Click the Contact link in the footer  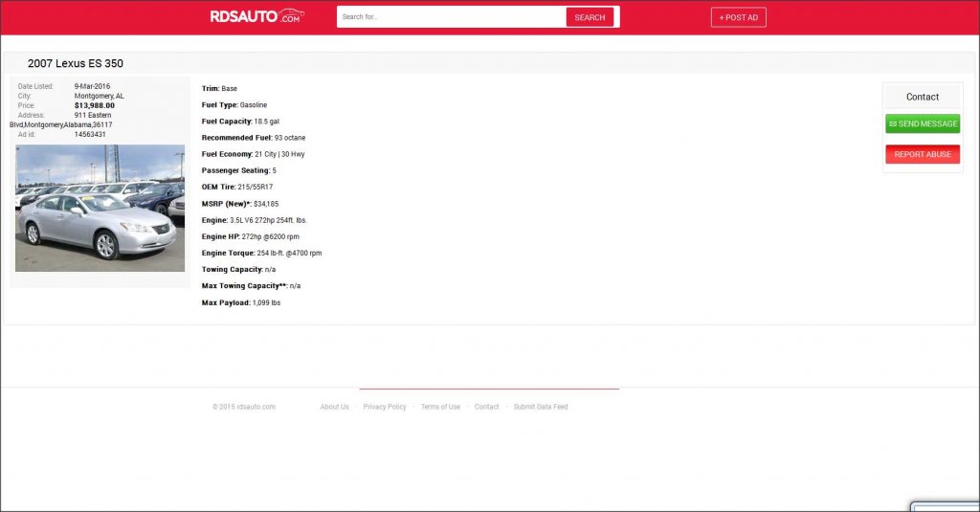click(486, 407)
